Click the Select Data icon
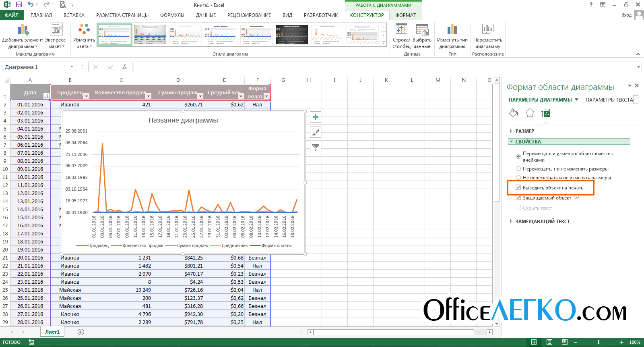This screenshot has height=347, width=644. click(x=422, y=29)
